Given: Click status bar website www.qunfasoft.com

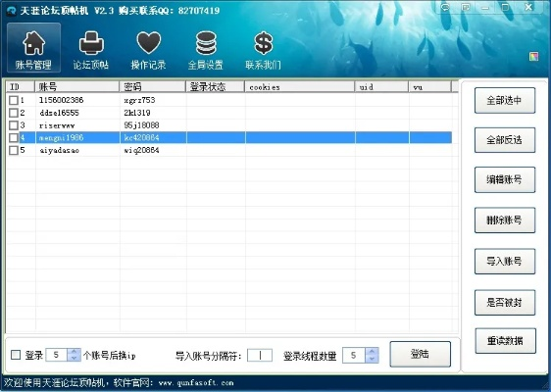Looking at the screenshot, I should (196, 383).
